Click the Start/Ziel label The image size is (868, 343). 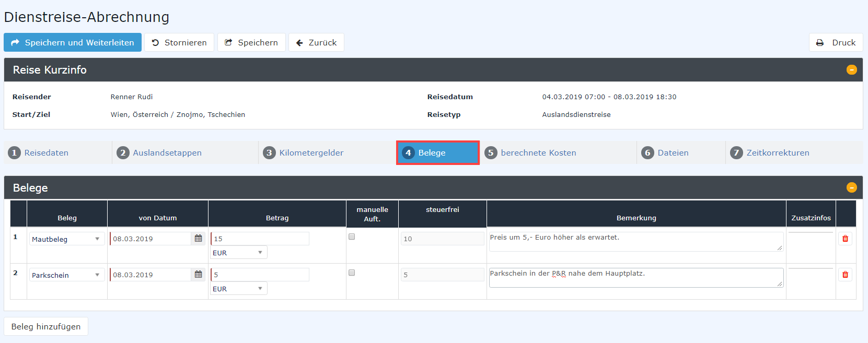click(x=31, y=114)
